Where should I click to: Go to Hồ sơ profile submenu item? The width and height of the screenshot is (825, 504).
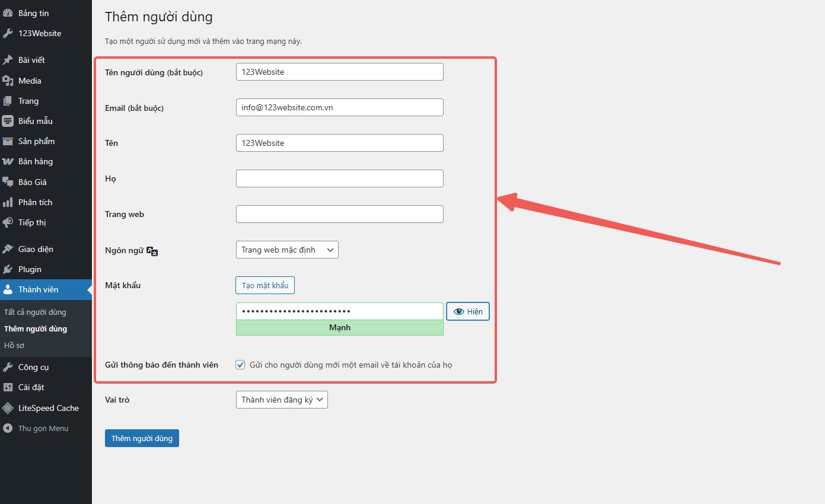(14, 345)
